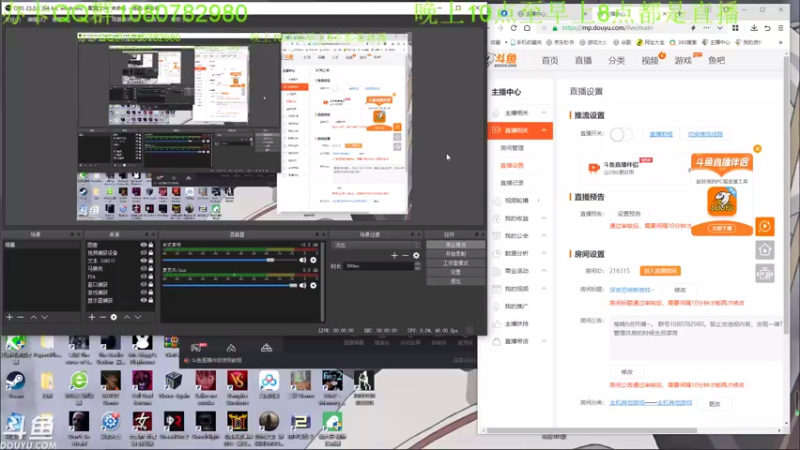Open Steam desktop shortcut
Screen dimensions: 800x450
point(15,385)
